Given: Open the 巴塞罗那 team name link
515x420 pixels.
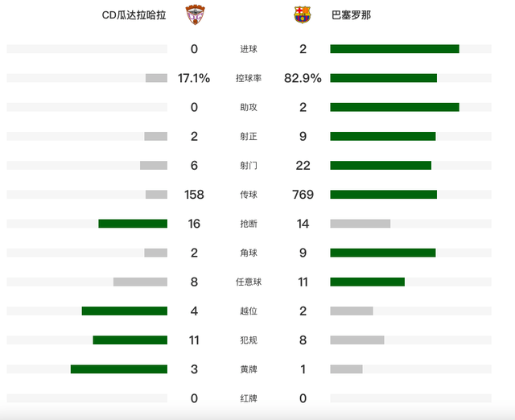Looking at the screenshot, I should pyautogui.click(x=352, y=15).
